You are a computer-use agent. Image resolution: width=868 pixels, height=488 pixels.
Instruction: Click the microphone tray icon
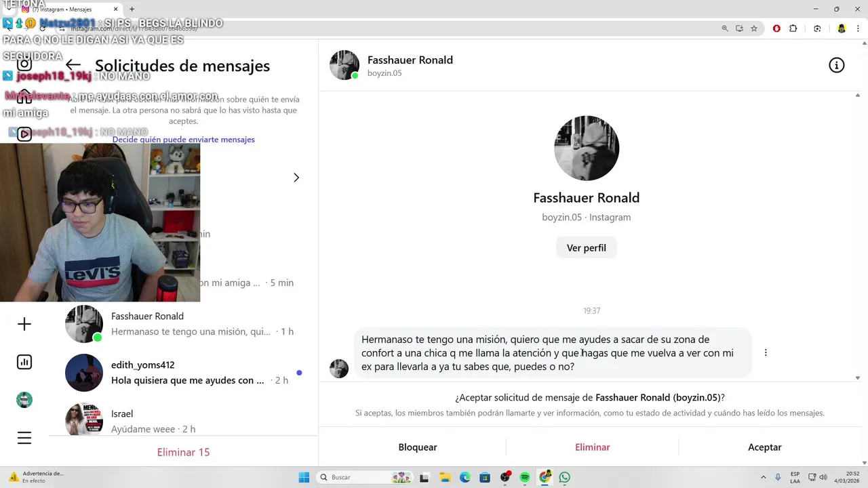click(x=778, y=477)
